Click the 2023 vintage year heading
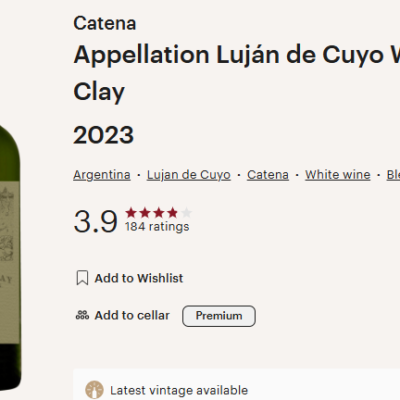Viewport: 400px width, 400px height. click(x=103, y=135)
